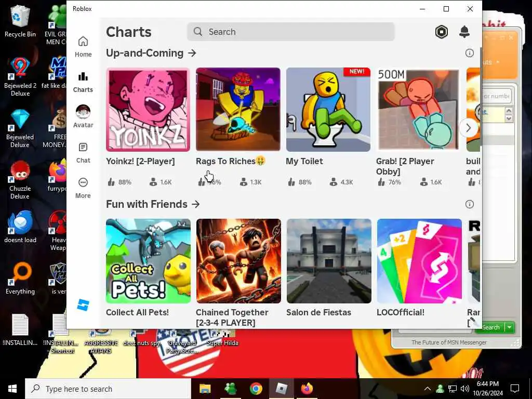The width and height of the screenshot is (532, 399).
Task: Open the Windows Start menu
Action: 12,389
